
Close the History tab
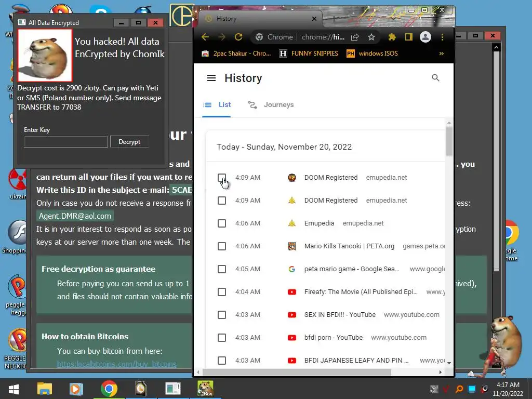click(x=314, y=19)
